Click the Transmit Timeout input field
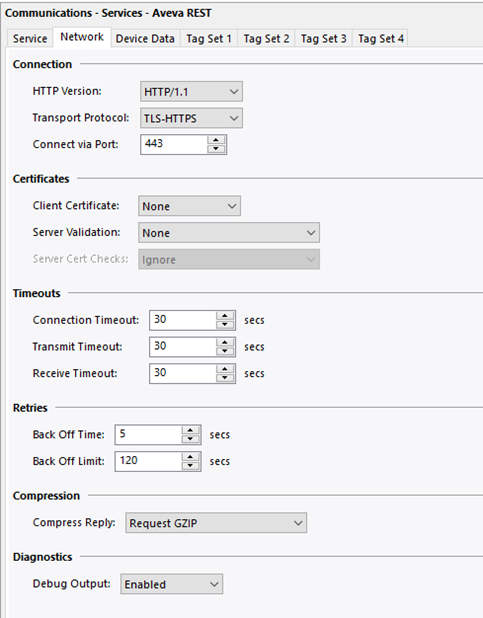 183,347
